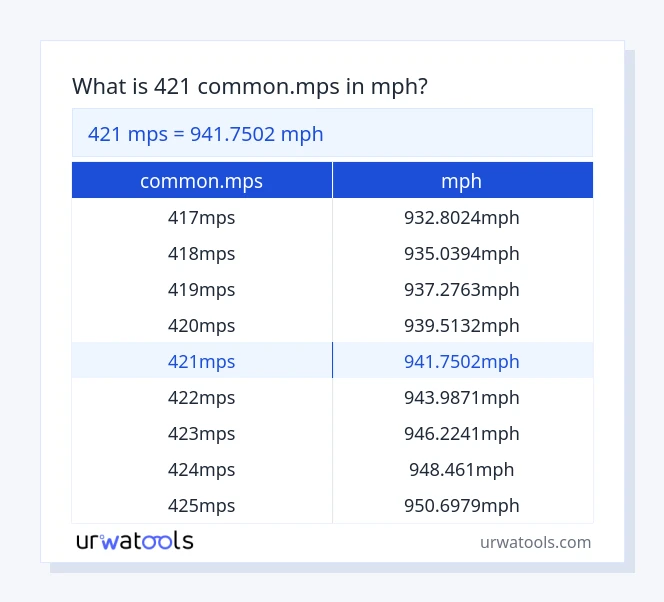Select the 419mps cell
Screen dimensions: 664x602
(x=201, y=289)
